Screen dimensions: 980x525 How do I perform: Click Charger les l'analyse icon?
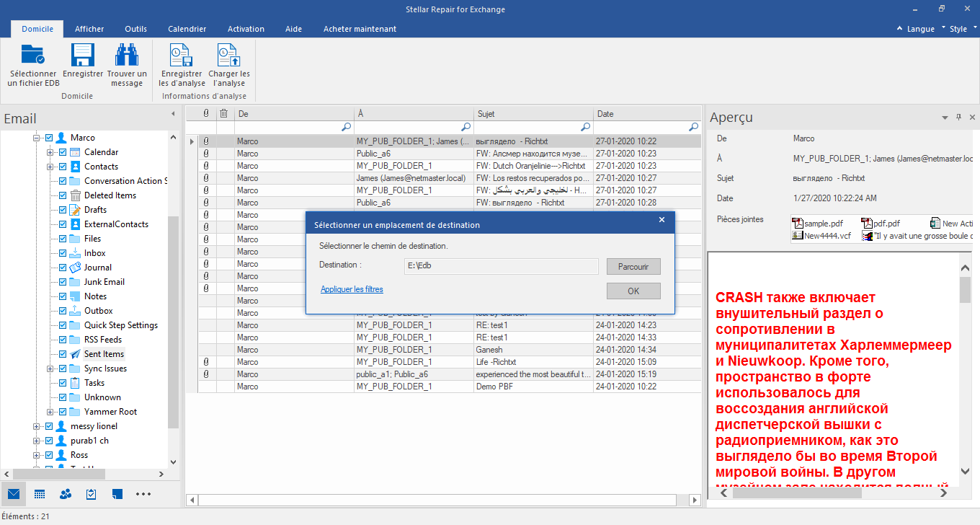click(229, 56)
